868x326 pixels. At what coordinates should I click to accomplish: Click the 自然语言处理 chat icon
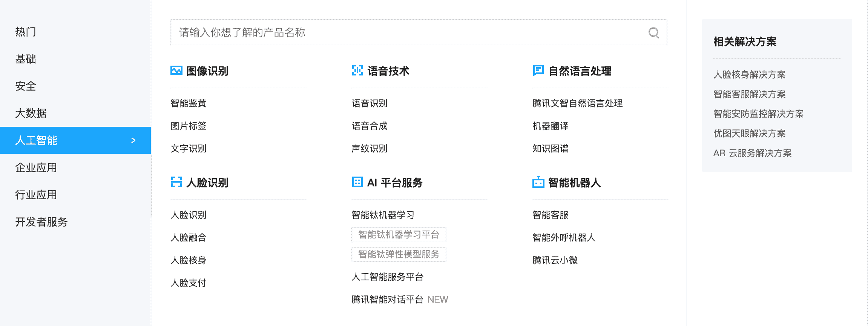[x=538, y=71]
